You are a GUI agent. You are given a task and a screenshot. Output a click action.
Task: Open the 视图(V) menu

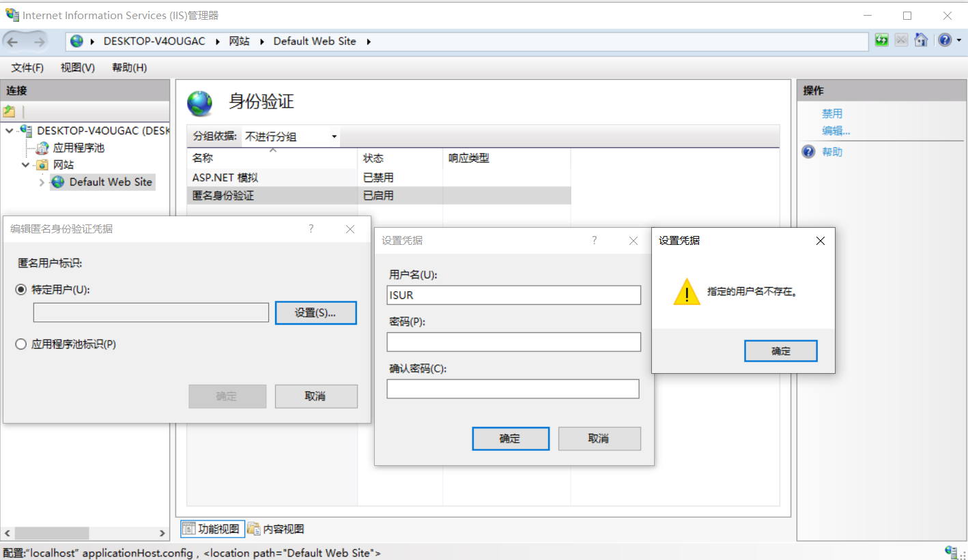click(78, 68)
